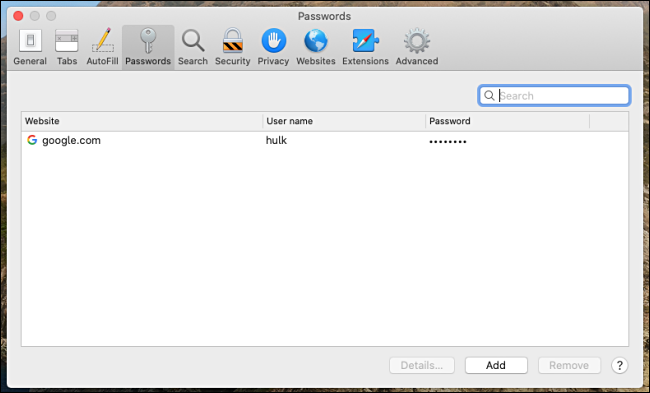The image size is (650, 393).
Task: Open the Extensions puzzle pane
Action: tap(365, 47)
